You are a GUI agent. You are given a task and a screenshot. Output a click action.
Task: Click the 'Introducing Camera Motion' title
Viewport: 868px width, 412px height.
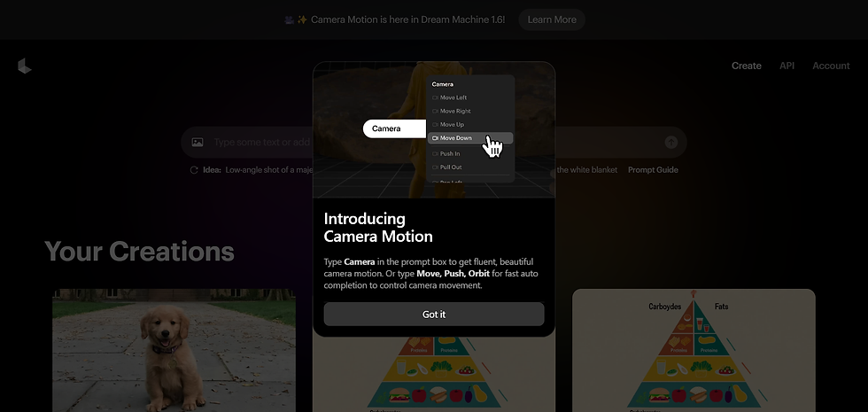[378, 227]
